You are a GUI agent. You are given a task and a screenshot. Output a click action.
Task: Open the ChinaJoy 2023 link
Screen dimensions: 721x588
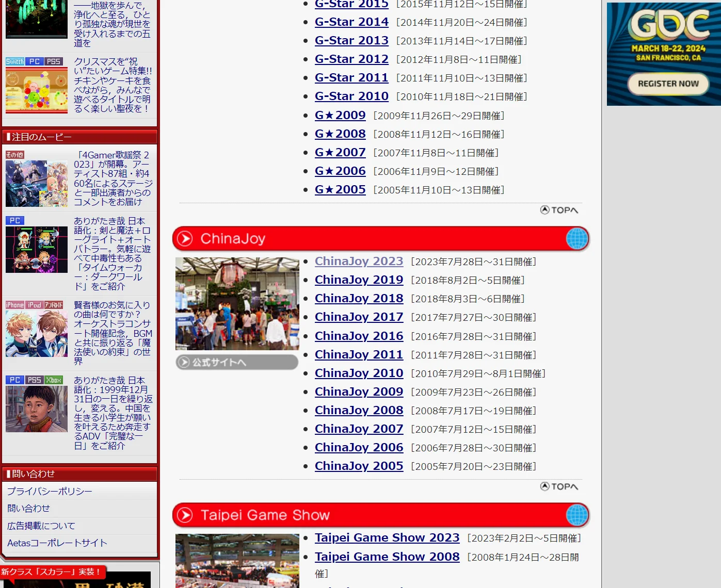coord(359,262)
